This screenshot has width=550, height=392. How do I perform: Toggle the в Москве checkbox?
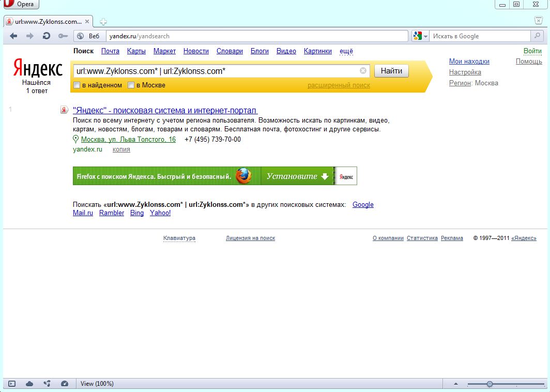131,85
